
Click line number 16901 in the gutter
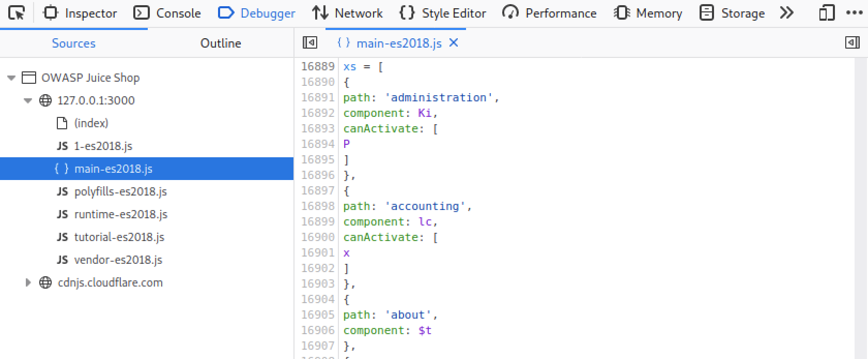click(318, 252)
